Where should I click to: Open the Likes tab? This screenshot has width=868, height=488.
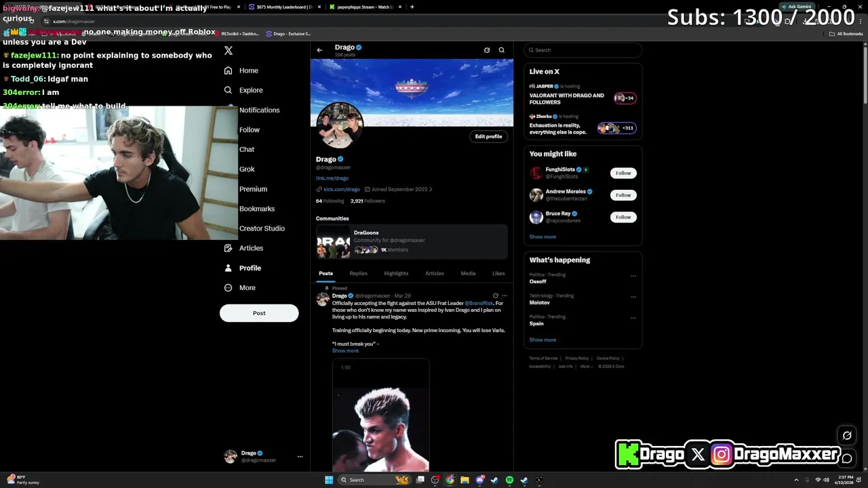pyautogui.click(x=498, y=273)
